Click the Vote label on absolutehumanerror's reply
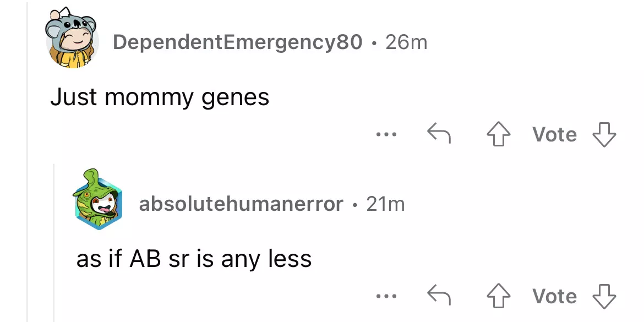Viewport: 644px width, 322px height. coord(554,297)
